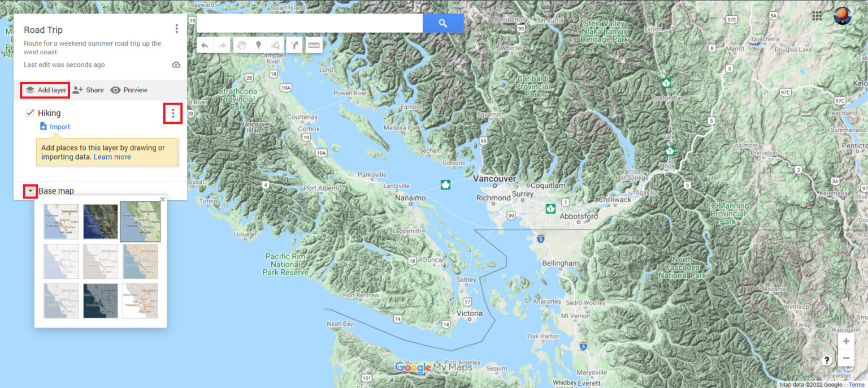
Task: Open the Share option
Action: (x=88, y=90)
